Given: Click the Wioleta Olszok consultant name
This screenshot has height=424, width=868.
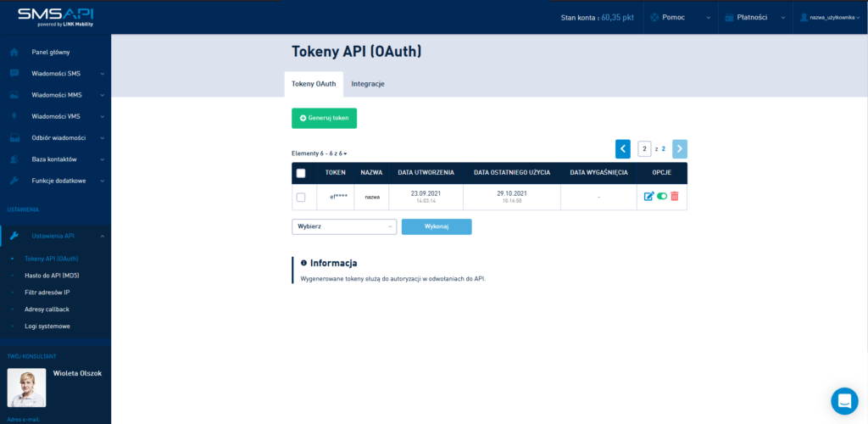Looking at the screenshot, I should tap(77, 374).
